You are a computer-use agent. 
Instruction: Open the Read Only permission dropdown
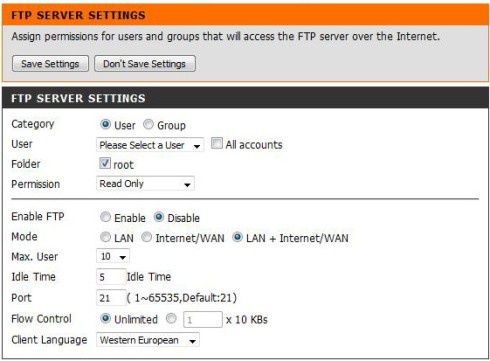click(x=145, y=184)
